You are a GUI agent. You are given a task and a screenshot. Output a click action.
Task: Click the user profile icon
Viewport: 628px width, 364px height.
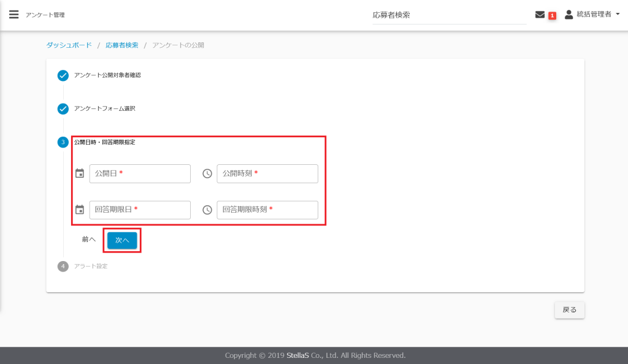(569, 14)
